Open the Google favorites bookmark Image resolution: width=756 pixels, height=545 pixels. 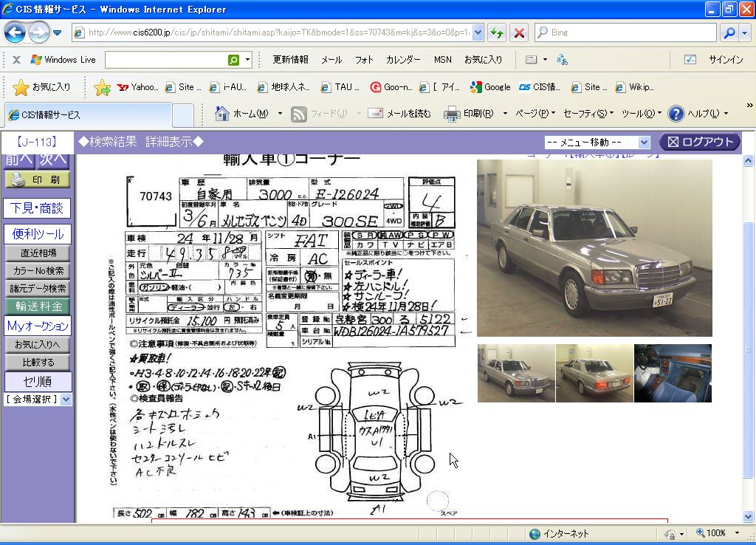click(x=489, y=87)
